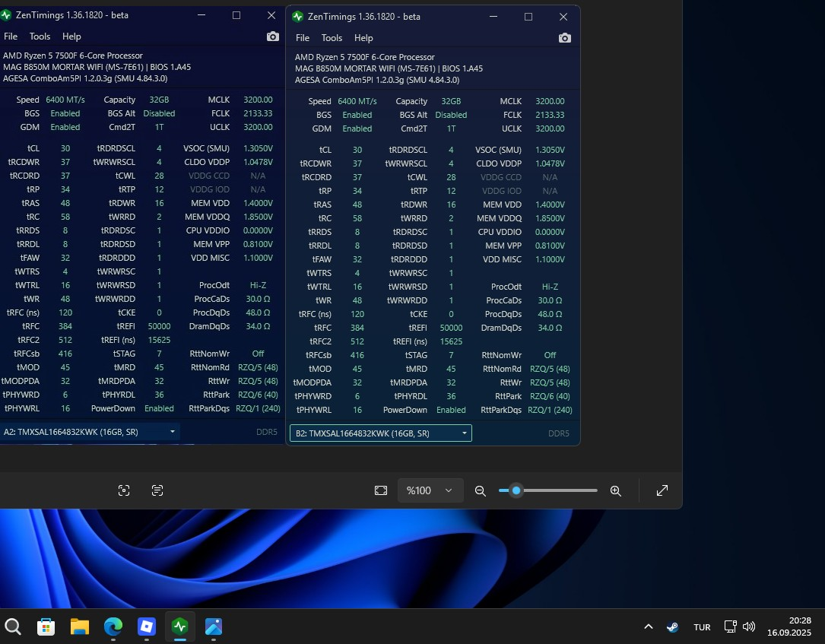The height and width of the screenshot is (644, 825).
Task: Click the zoom out magnifier icon
Action: pyautogui.click(x=480, y=491)
